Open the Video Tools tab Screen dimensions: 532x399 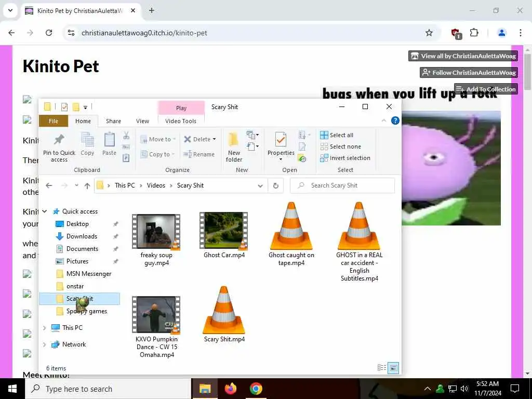click(181, 121)
